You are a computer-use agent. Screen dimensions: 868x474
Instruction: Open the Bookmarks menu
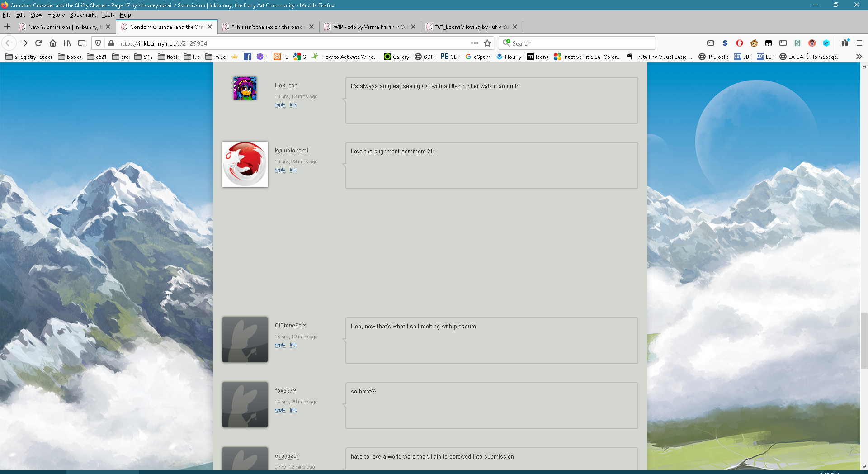click(83, 15)
